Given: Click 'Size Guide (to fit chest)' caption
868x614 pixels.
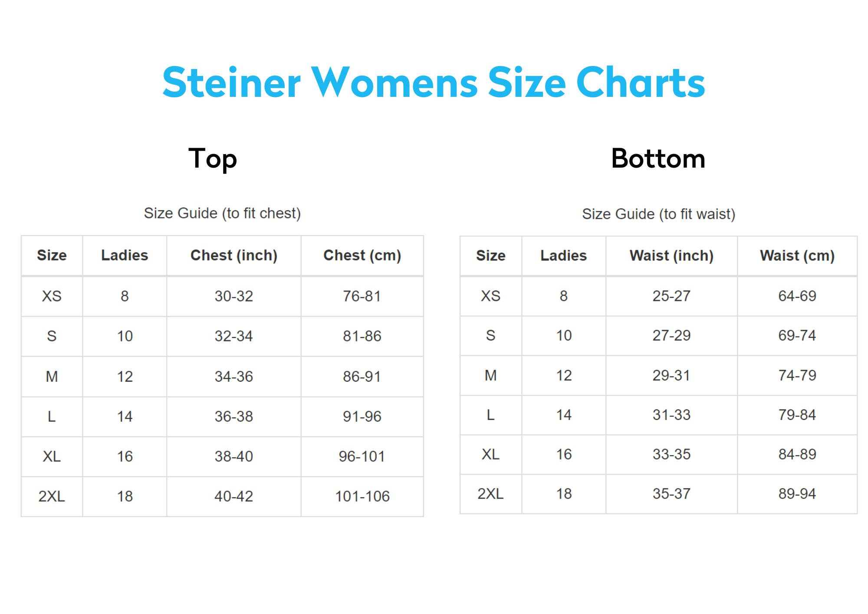Looking at the screenshot, I should (x=222, y=213).
